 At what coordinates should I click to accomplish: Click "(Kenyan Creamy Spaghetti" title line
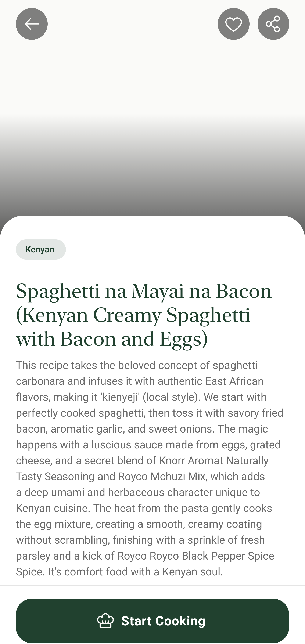[x=133, y=315]
